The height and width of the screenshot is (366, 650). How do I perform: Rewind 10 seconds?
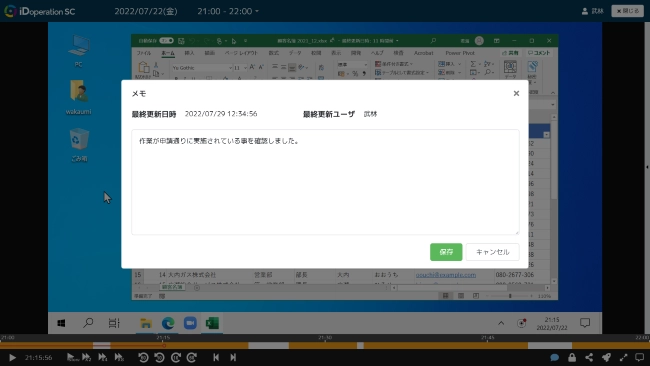(160, 357)
